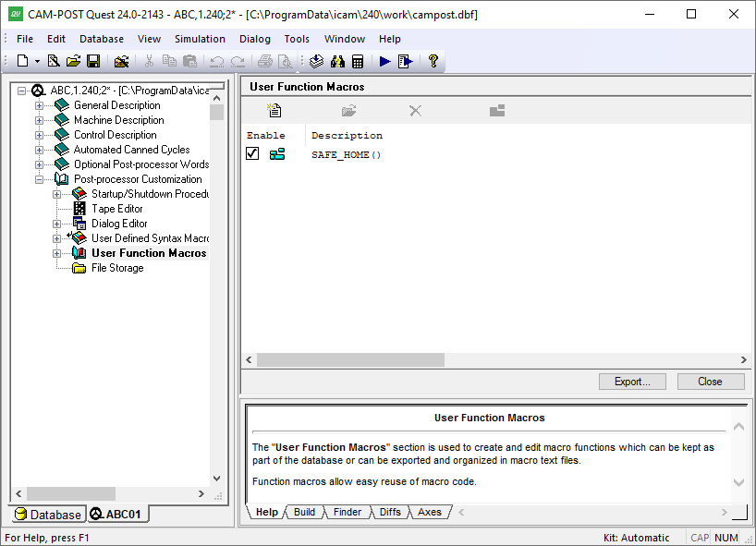Click the new macro icon above the Enable column
756x546 pixels.
pos(274,110)
